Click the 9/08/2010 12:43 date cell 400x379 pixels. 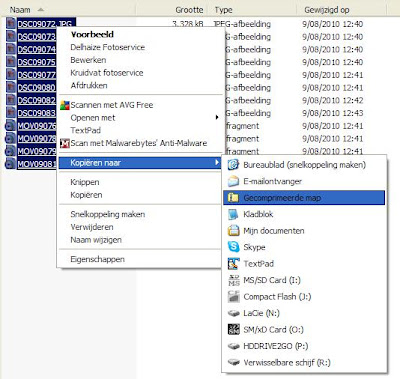tap(332, 113)
